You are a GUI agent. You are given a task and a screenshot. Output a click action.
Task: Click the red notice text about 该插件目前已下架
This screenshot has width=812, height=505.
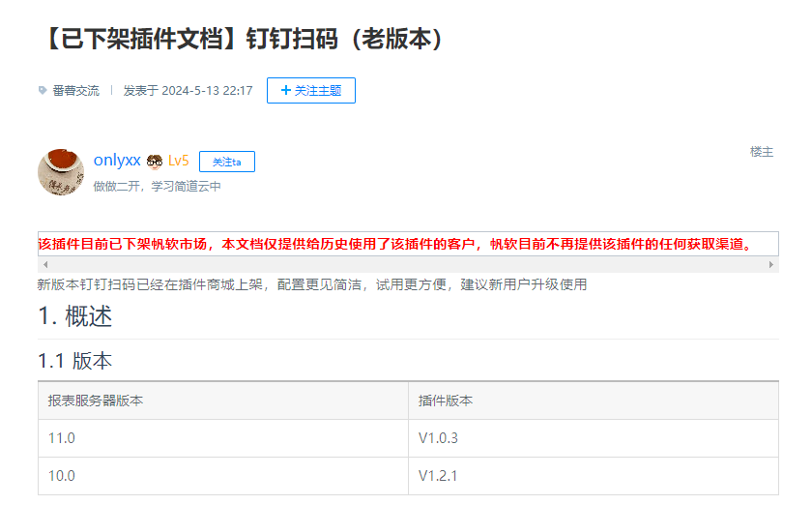[x=395, y=244]
